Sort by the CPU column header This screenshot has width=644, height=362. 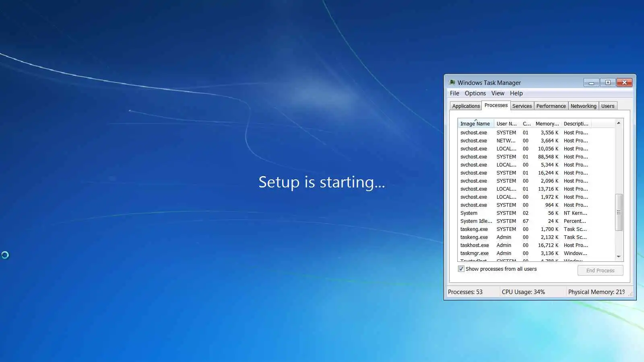[526, 123]
